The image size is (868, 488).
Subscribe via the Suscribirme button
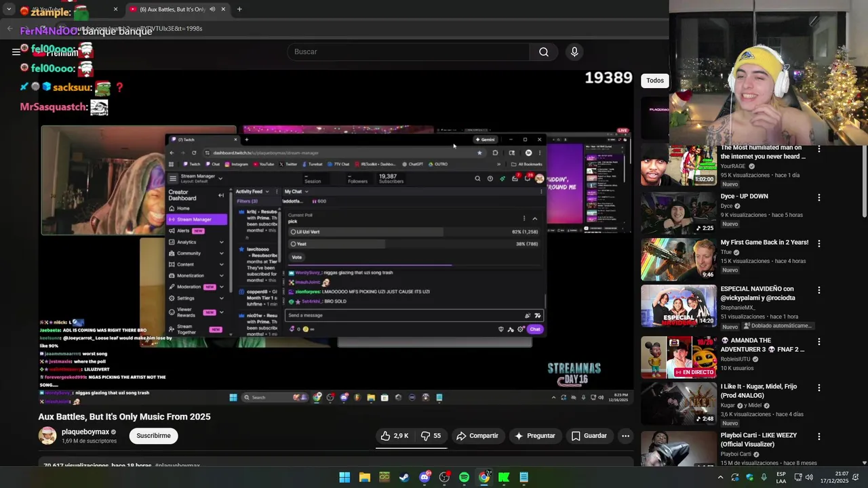153,436
